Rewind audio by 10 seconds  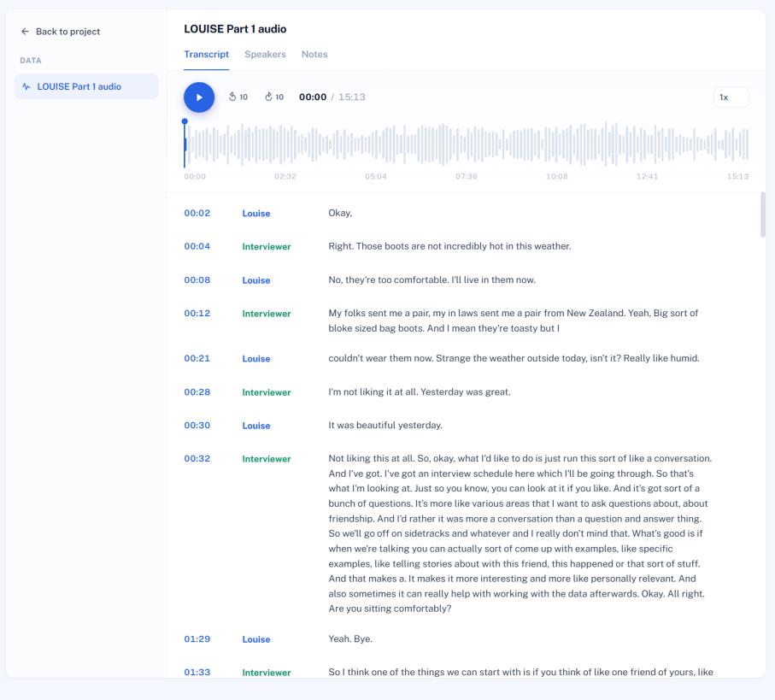(x=238, y=97)
